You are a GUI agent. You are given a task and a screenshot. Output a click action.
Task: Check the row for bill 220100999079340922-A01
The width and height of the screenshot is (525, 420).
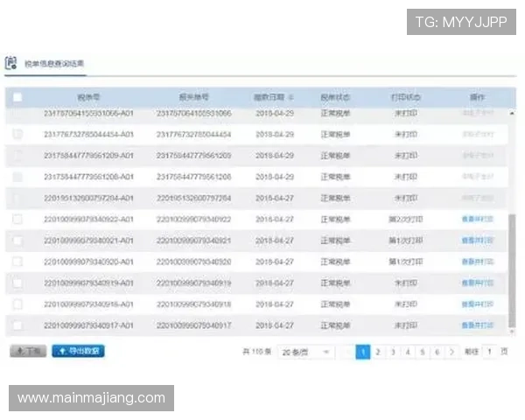[17, 219]
